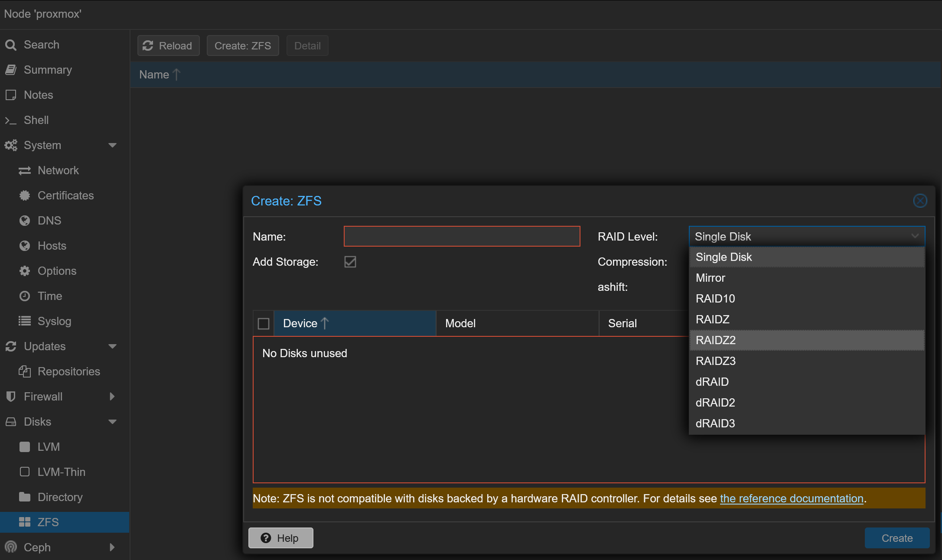The height and width of the screenshot is (560, 942).
Task: Click the Network arrows icon
Action: 25,171
